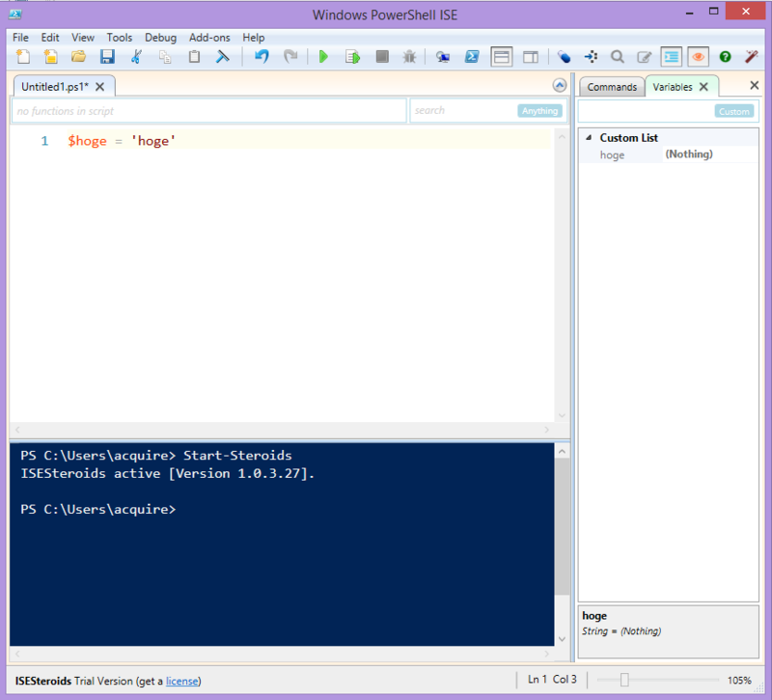Click the Custom button in the Variables panel
The height and width of the screenshot is (700, 772).
[x=733, y=110]
